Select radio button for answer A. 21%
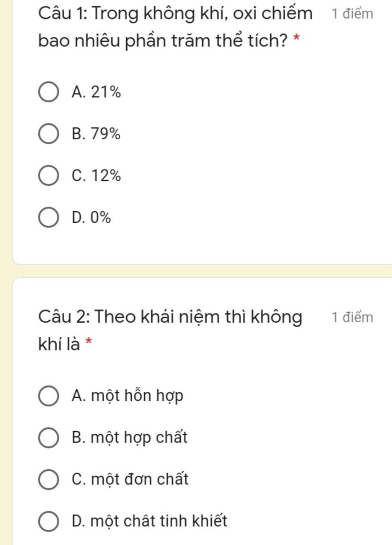This screenshot has width=392, height=545. coord(49,92)
